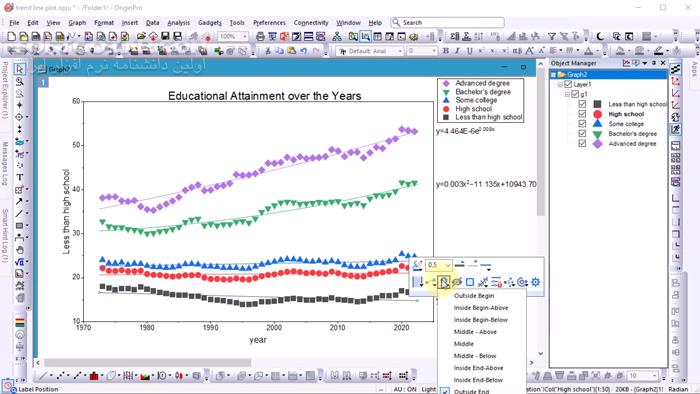Collapse the Graph2 tree node
Viewport: 700px width, 394px height.
pyautogui.click(x=554, y=75)
